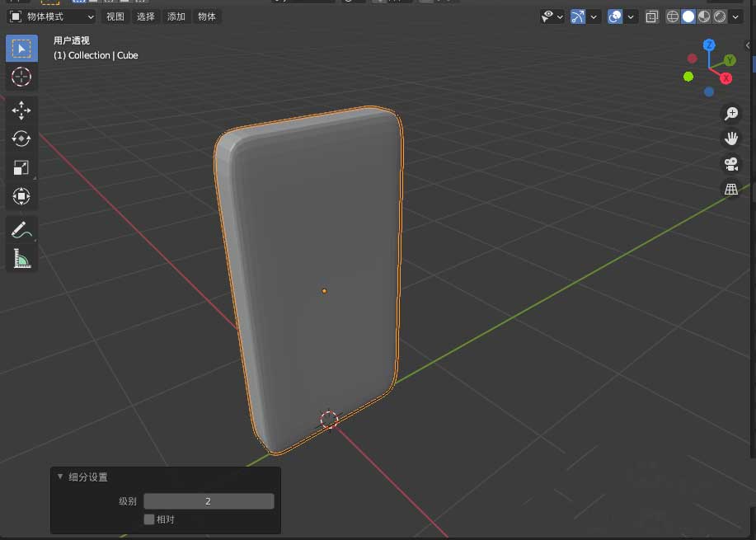Open the shading options dropdown arrow
The image size is (756, 540).
(x=736, y=16)
